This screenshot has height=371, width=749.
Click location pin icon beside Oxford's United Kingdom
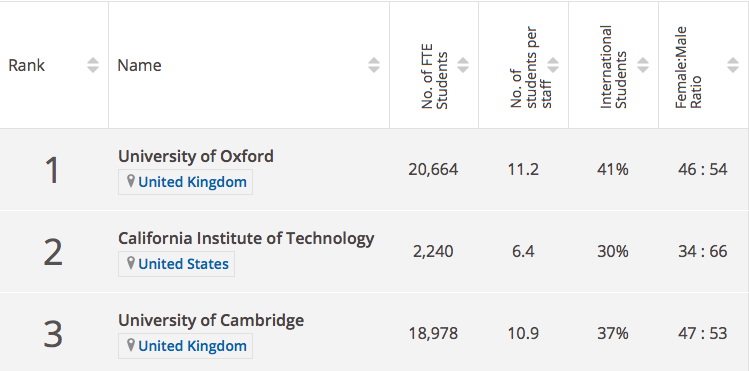130,181
